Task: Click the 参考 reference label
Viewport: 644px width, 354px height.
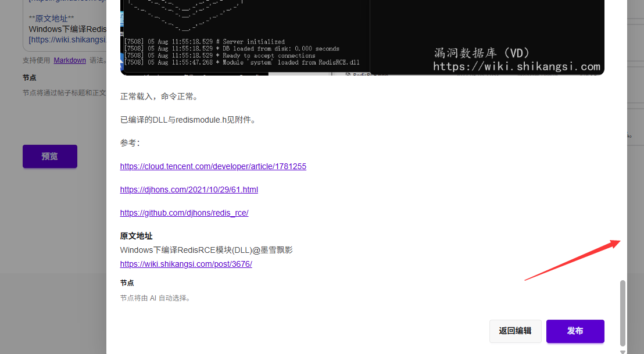Action: [x=130, y=143]
